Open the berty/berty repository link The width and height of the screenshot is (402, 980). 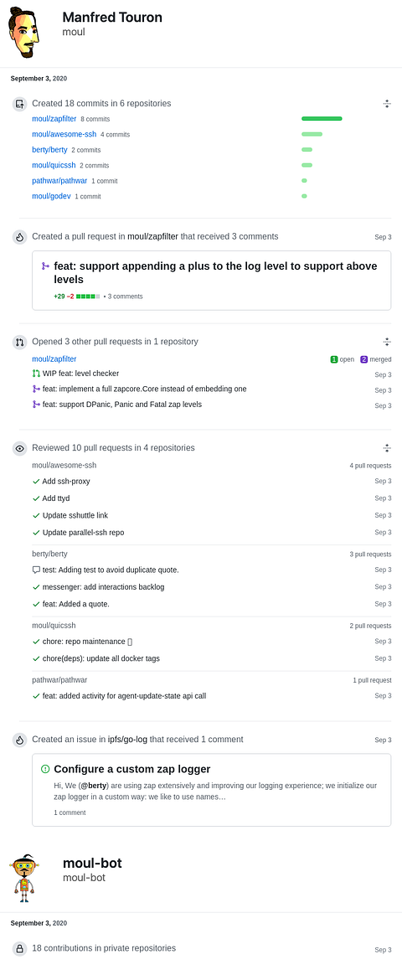tap(49, 150)
